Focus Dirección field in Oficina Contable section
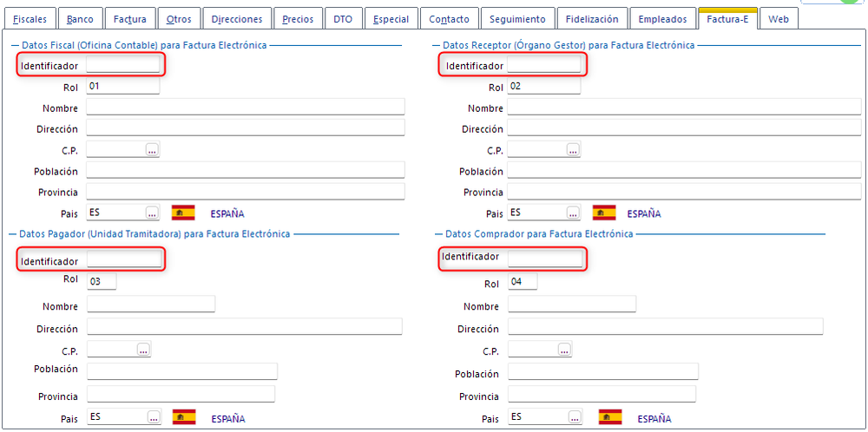The width and height of the screenshot is (868, 432). point(246,128)
